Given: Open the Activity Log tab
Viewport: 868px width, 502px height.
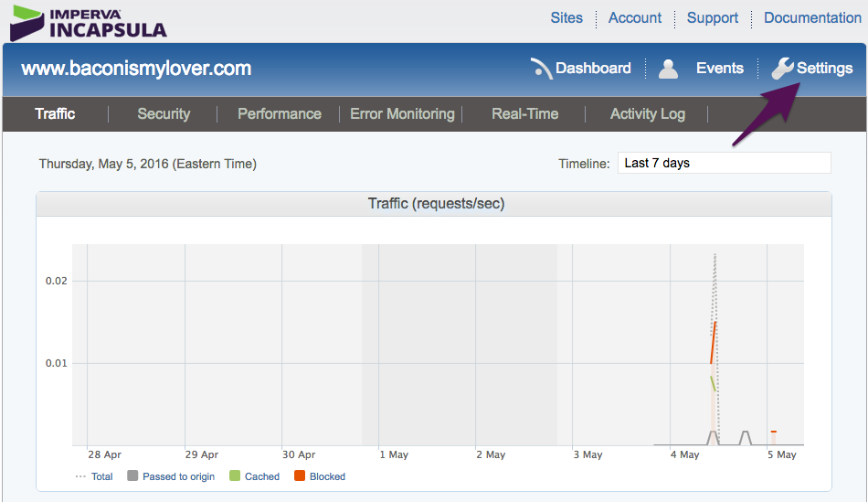Looking at the screenshot, I should 647,114.
